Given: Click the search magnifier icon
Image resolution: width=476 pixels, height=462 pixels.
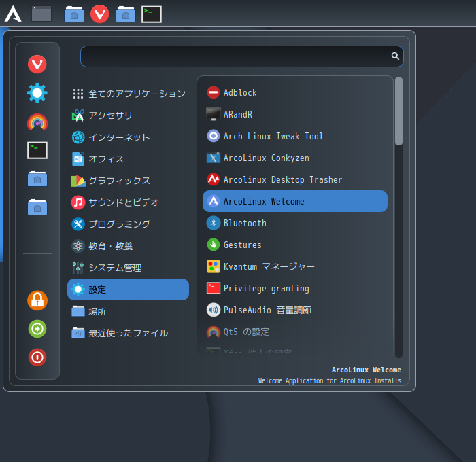Looking at the screenshot, I should pos(395,56).
